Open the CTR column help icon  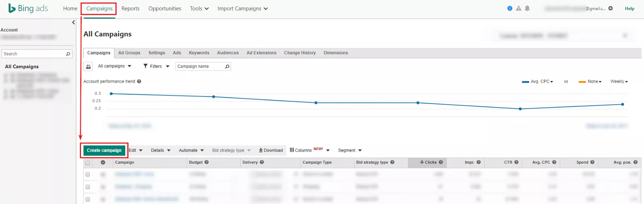tap(516, 162)
